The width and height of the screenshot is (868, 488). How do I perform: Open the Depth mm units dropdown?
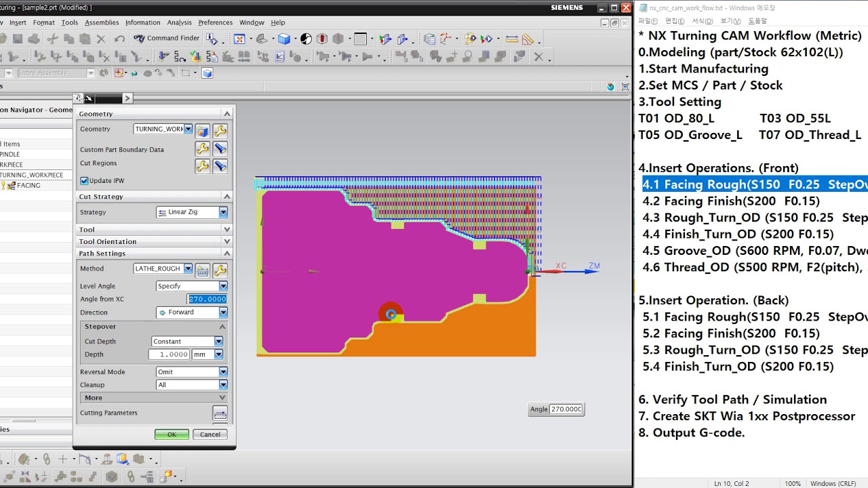click(x=218, y=354)
